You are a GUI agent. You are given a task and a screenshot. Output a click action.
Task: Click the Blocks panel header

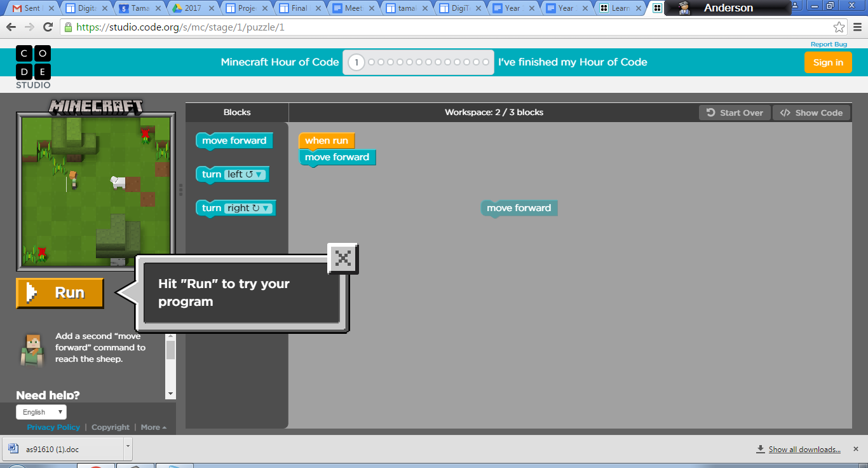coord(237,113)
